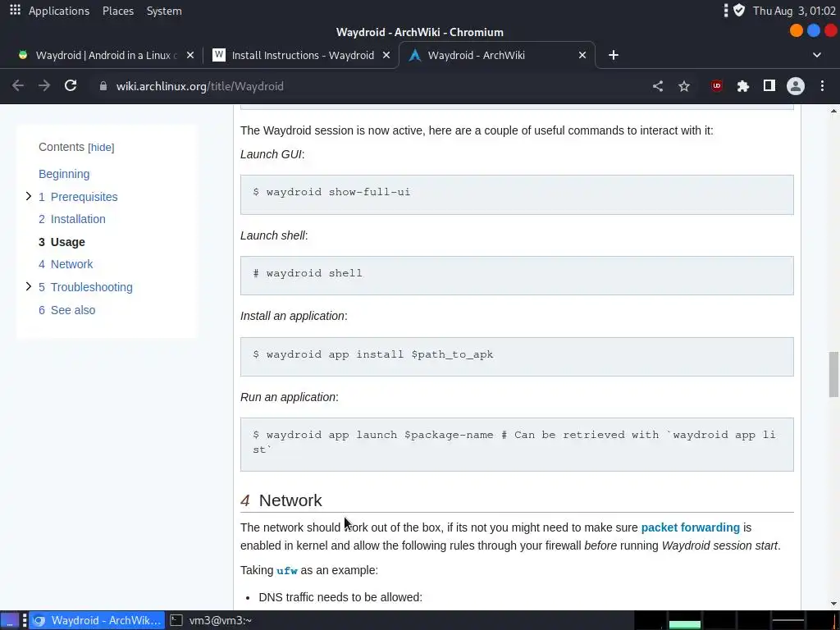840x630 pixels.
Task: Bookmark this page with the star
Action: click(x=684, y=86)
